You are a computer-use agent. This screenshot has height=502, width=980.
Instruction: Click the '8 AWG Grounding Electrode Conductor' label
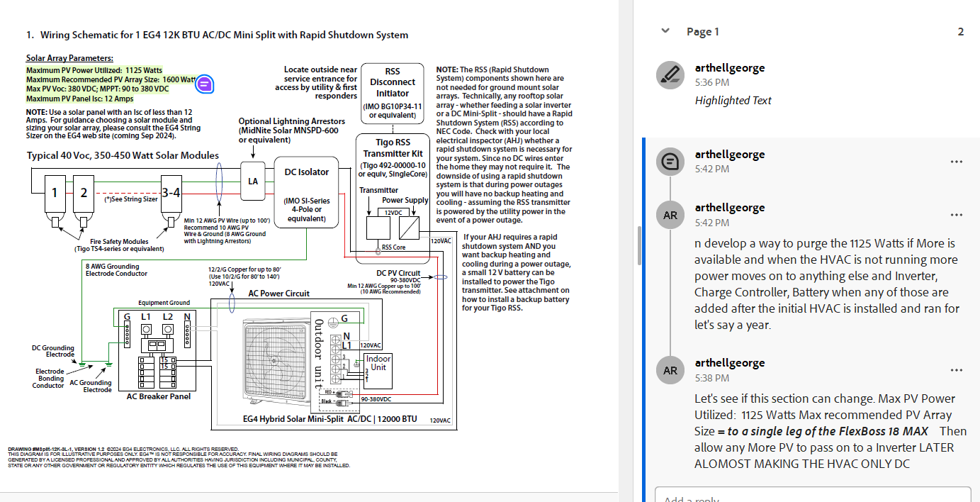(116, 270)
